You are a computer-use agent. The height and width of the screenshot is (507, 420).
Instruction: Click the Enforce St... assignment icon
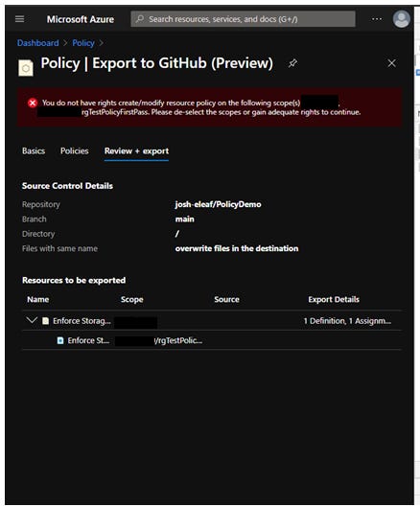[x=60, y=340]
